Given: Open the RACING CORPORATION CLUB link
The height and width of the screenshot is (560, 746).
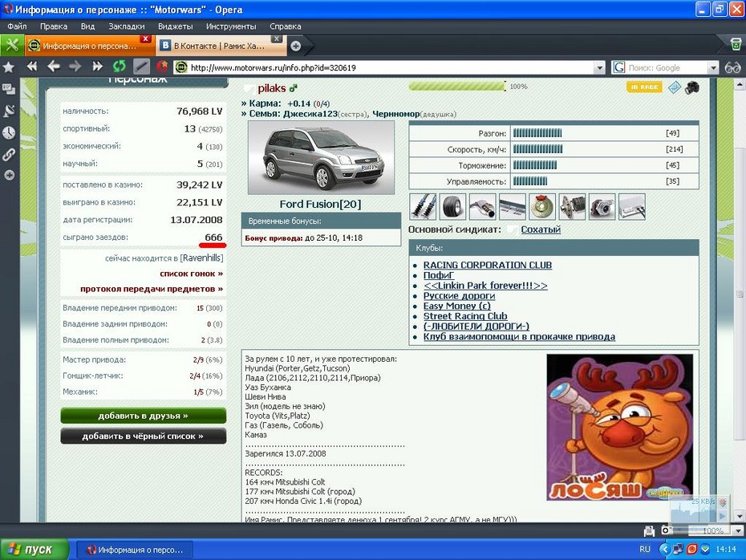Looking at the screenshot, I should [488, 265].
